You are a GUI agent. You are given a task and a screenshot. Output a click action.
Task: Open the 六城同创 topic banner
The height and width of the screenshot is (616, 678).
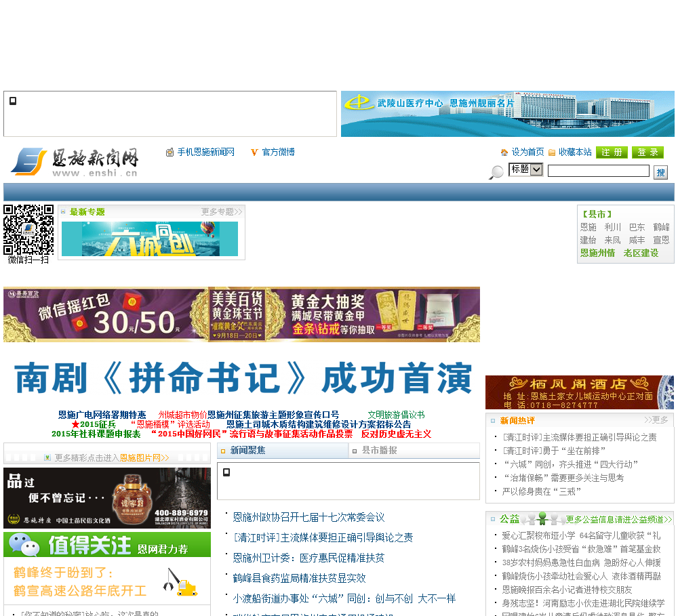point(150,239)
